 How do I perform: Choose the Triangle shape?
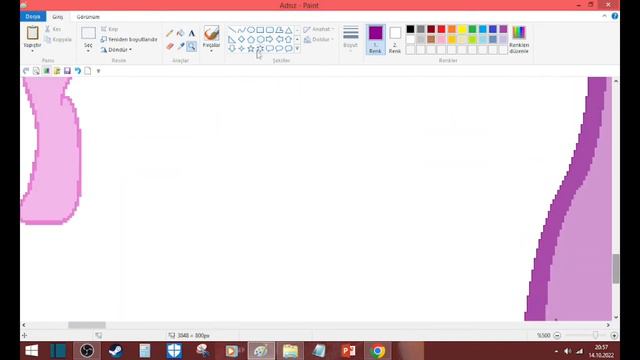[289, 30]
